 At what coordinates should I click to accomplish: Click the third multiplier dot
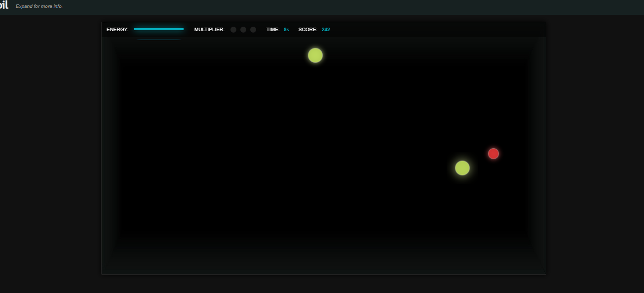pyautogui.click(x=253, y=30)
